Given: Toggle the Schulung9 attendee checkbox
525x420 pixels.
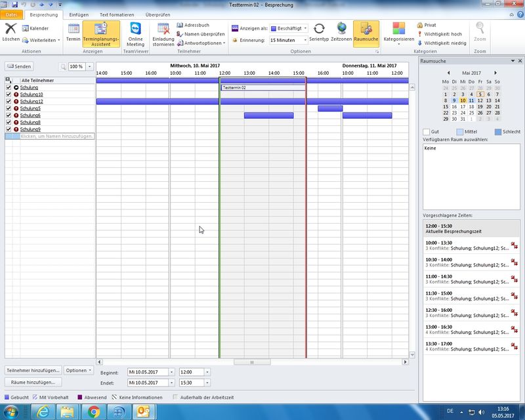Looking at the screenshot, I should pos(9,129).
